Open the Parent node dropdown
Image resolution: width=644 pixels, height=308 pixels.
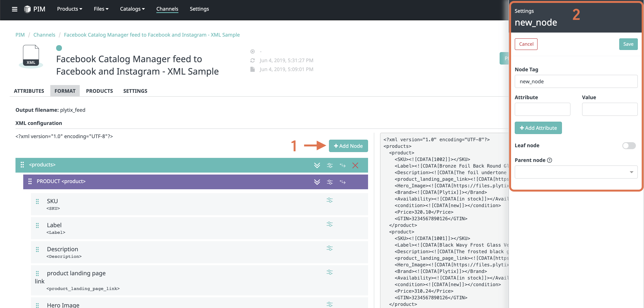pos(576,172)
